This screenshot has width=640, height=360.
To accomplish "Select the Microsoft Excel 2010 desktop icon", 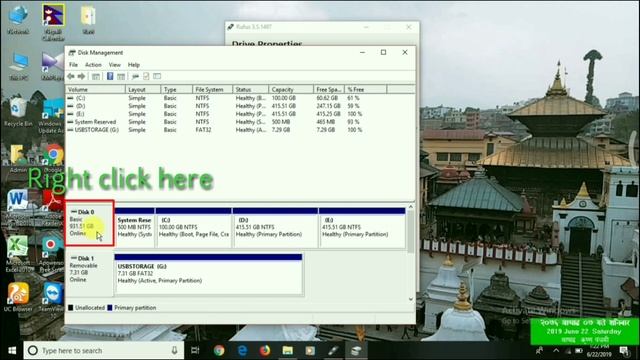I will pos(18,253).
